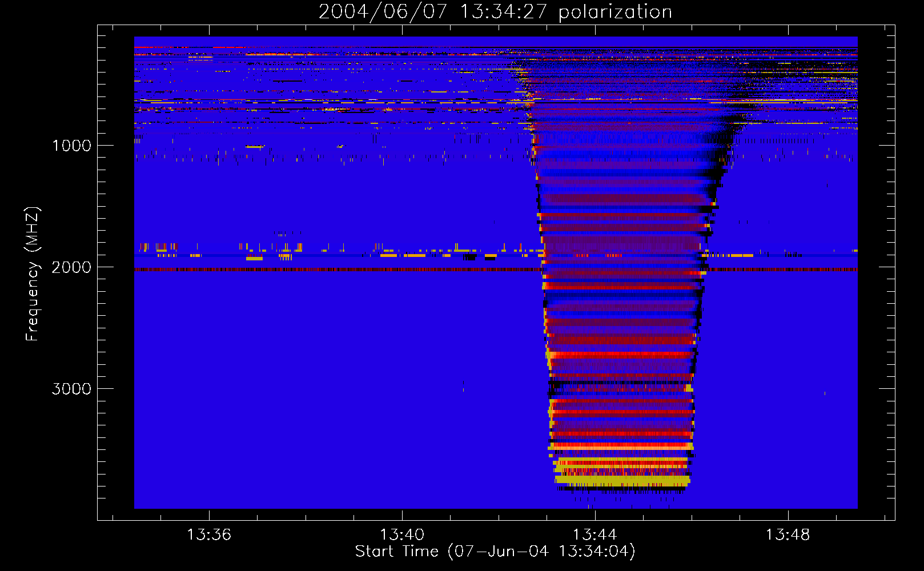Select the 2000 frequency axis label
924x571 pixels.
click(x=71, y=267)
